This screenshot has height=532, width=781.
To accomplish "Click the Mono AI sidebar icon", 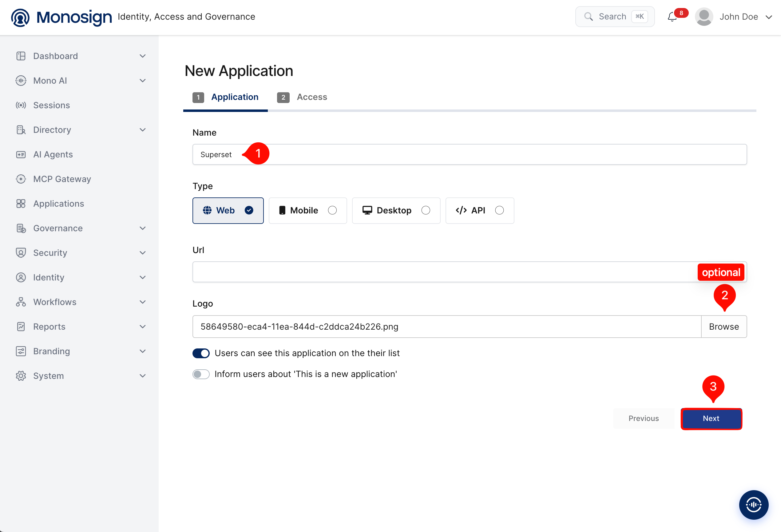I will (21, 81).
